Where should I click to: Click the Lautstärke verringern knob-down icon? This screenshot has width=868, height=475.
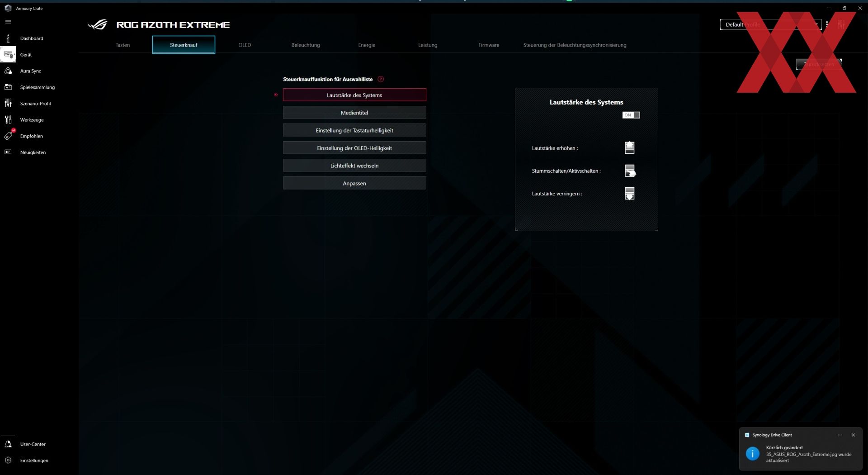click(x=629, y=194)
